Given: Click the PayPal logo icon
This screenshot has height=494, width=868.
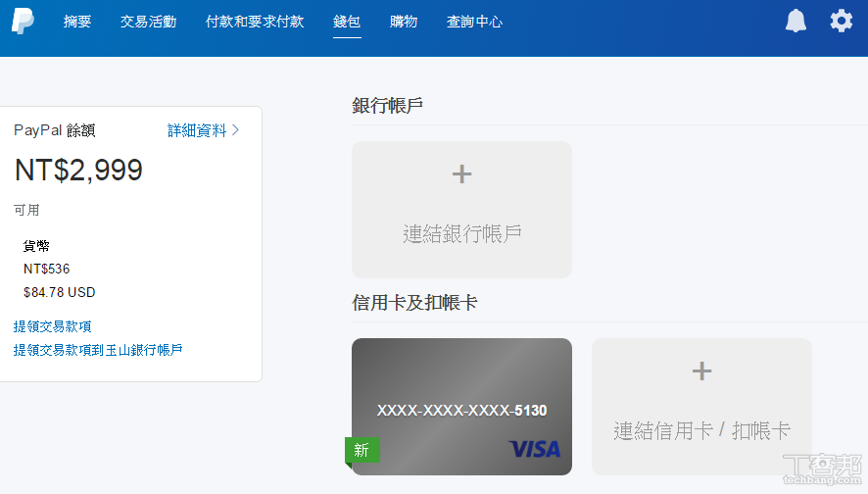Looking at the screenshot, I should [x=23, y=21].
